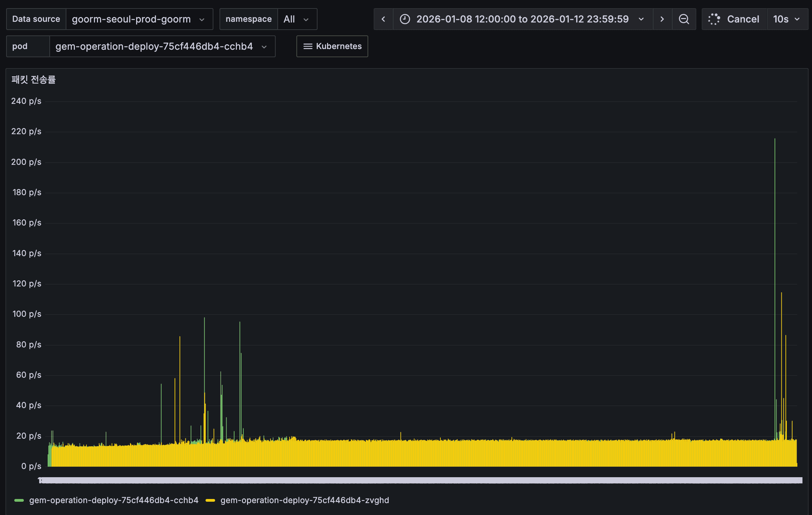Screen dimensions: 812x515
Task: Click the clock icon in time picker
Action: [x=405, y=19]
